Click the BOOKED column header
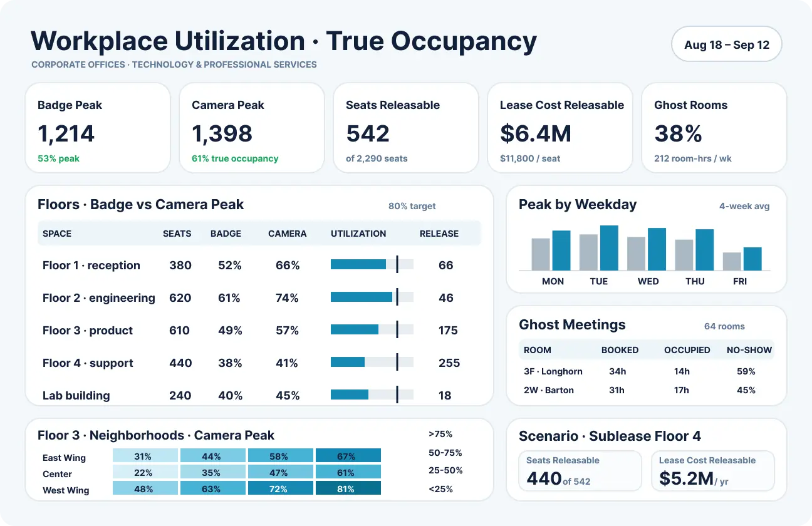This screenshot has width=812, height=526. (620, 350)
